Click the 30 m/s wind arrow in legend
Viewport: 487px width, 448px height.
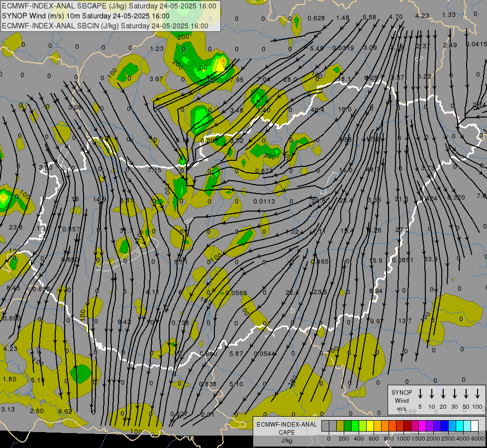coord(454,394)
